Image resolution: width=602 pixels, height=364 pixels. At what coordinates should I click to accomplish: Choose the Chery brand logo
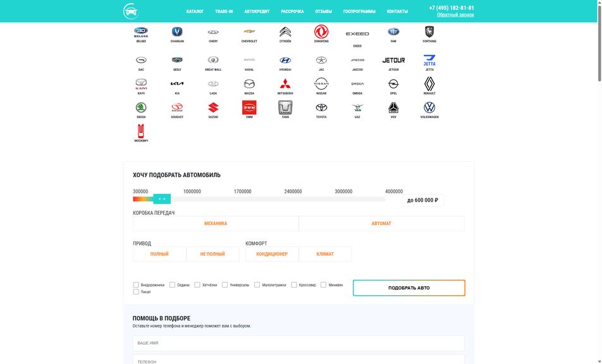213,32
